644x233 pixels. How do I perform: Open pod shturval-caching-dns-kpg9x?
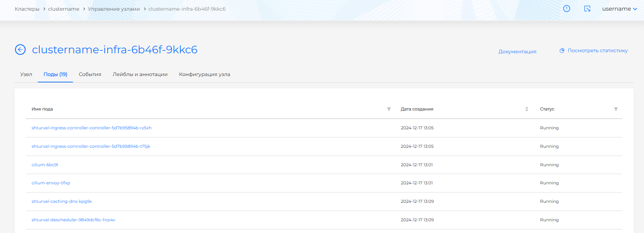point(62,201)
